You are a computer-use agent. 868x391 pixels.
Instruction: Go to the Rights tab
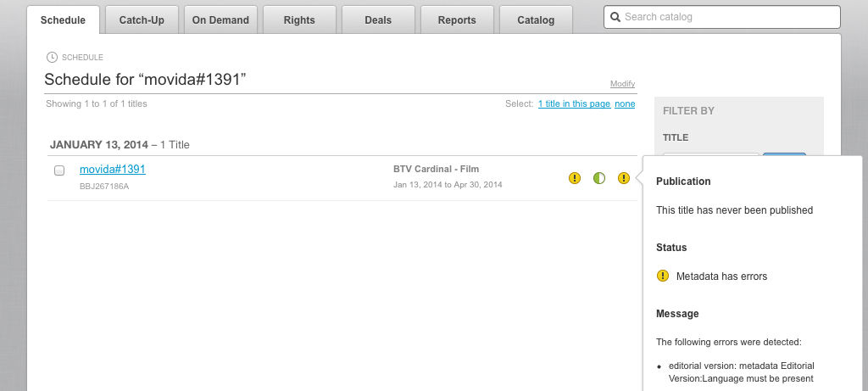click(x=299, y=20)
